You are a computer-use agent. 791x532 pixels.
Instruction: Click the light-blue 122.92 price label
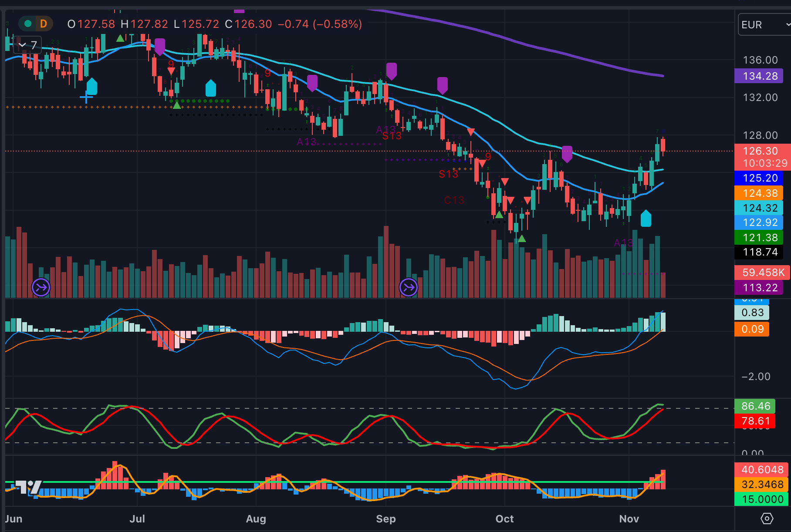click(x=759, y=222)
